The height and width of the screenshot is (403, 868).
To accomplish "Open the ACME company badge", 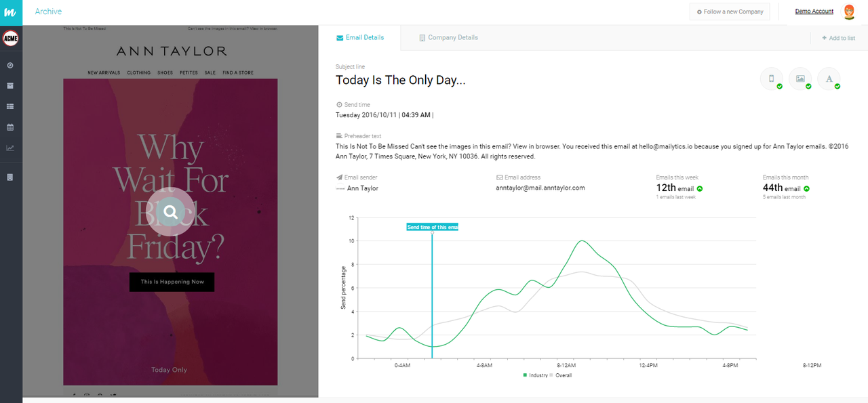I will click(10, 38).
